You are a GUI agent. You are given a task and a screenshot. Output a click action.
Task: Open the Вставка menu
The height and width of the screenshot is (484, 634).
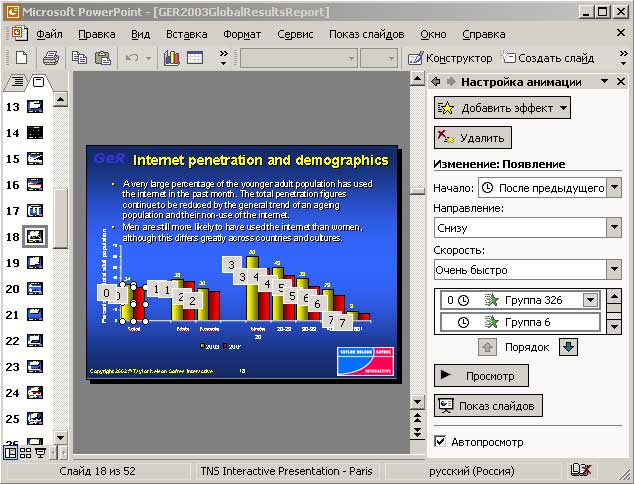(186, 34)
